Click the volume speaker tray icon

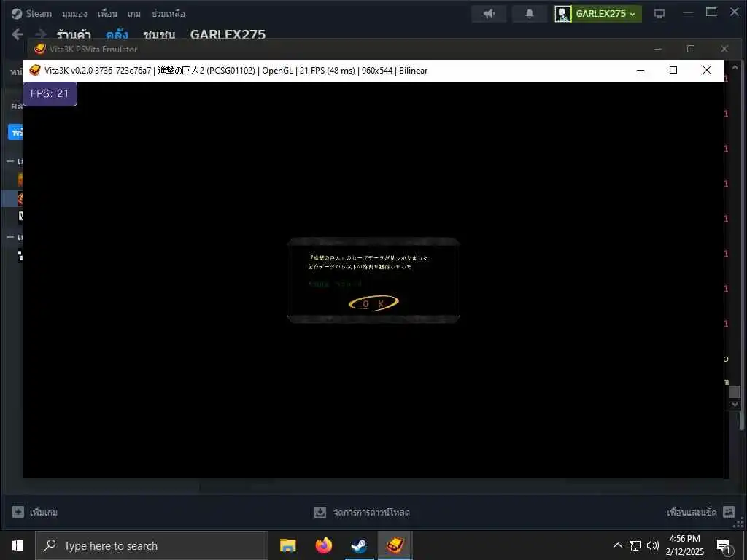[x=653, y=545]
